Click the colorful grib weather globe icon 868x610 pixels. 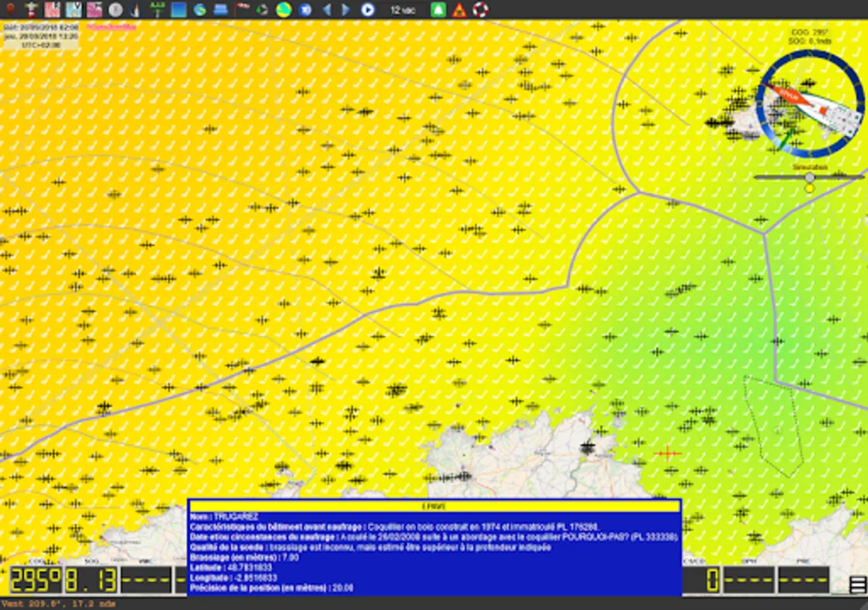pyautogui.click(x=284, y=9)
